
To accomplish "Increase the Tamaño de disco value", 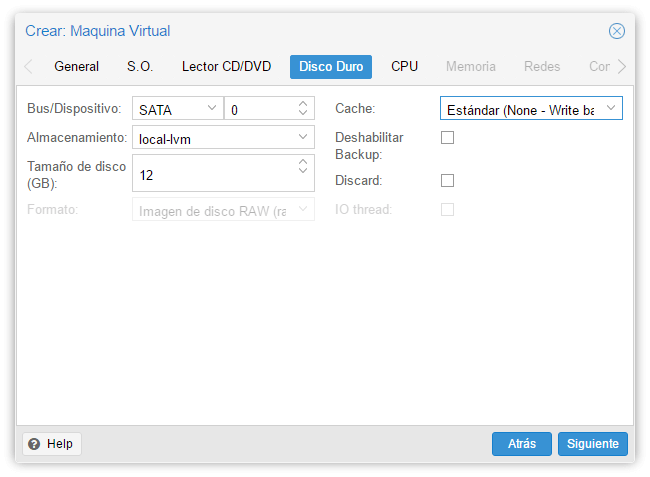I will point(303,162).
